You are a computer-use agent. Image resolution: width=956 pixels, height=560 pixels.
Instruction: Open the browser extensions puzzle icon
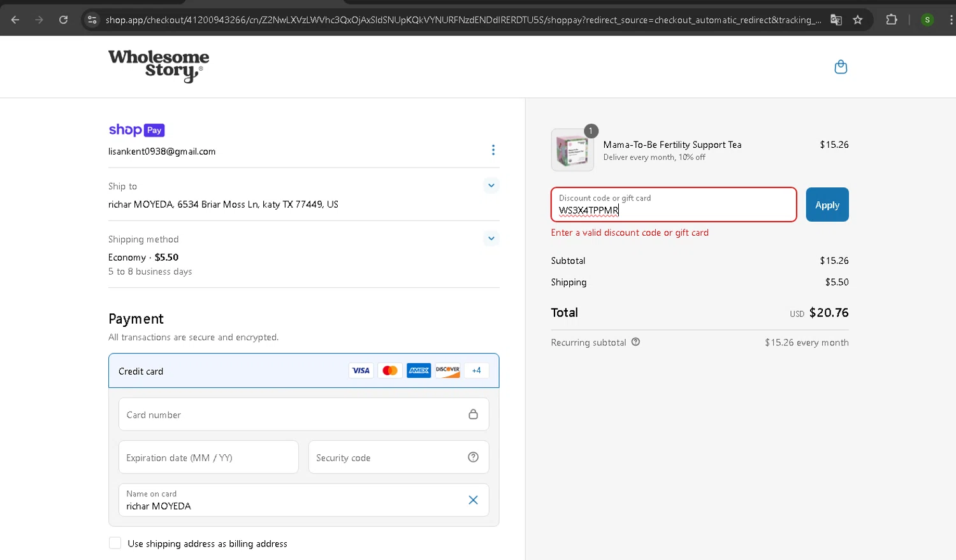(892, 20)
